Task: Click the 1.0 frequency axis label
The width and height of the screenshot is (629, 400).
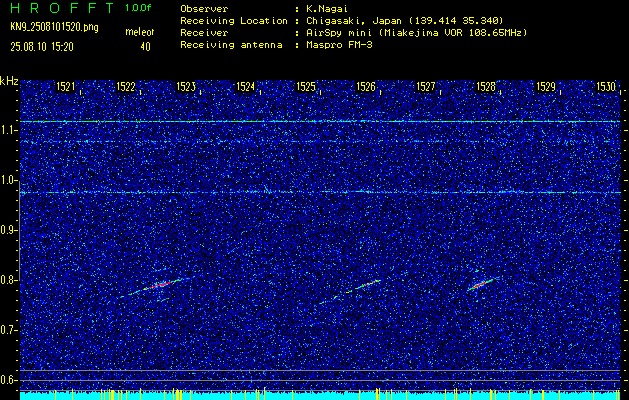Action: [x=8, y=181]
